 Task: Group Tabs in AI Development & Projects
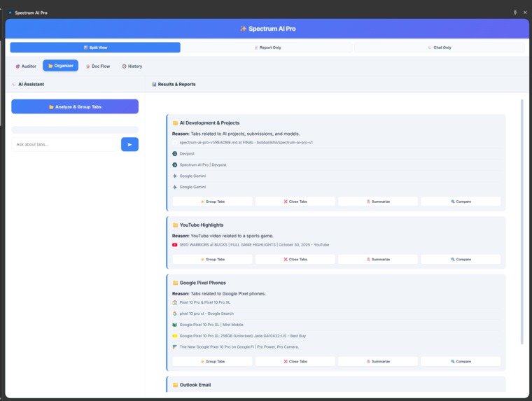[x=212, y=202]
